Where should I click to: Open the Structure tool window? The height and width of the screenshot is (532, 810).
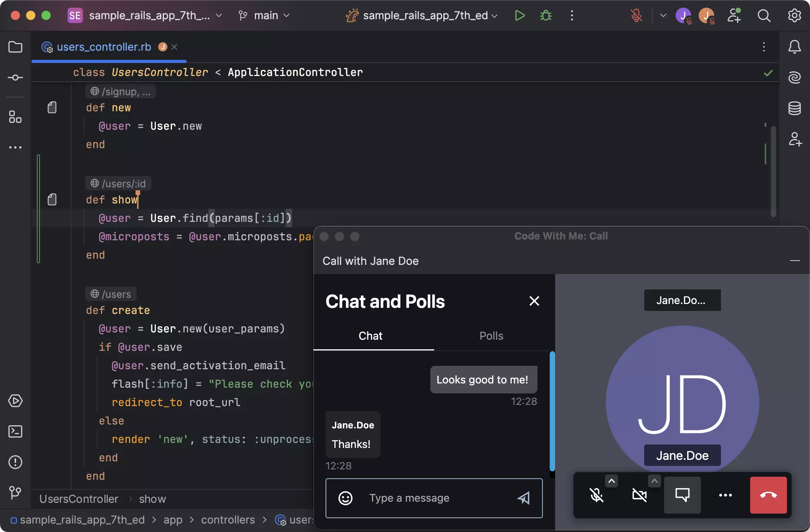coord(15,117)
